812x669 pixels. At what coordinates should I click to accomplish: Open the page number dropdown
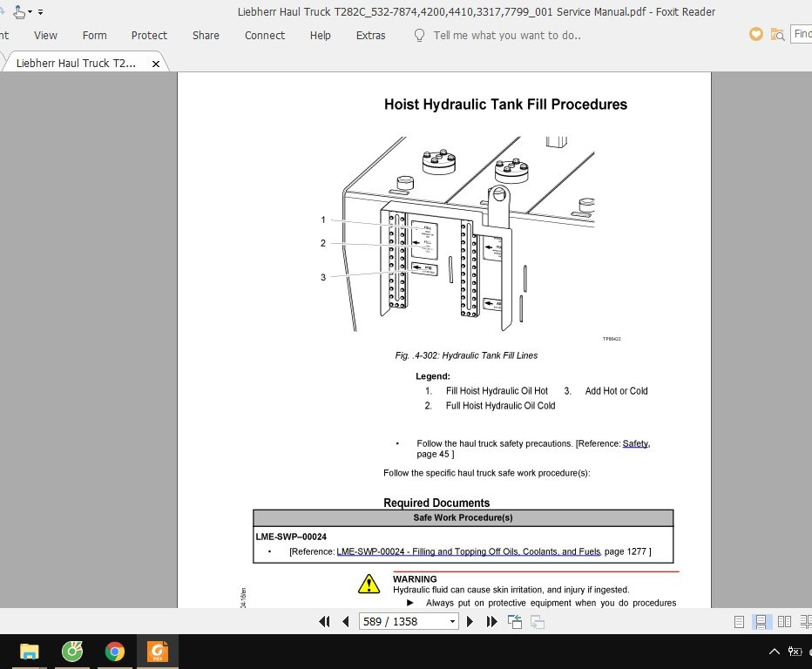[x=454, y=621]
